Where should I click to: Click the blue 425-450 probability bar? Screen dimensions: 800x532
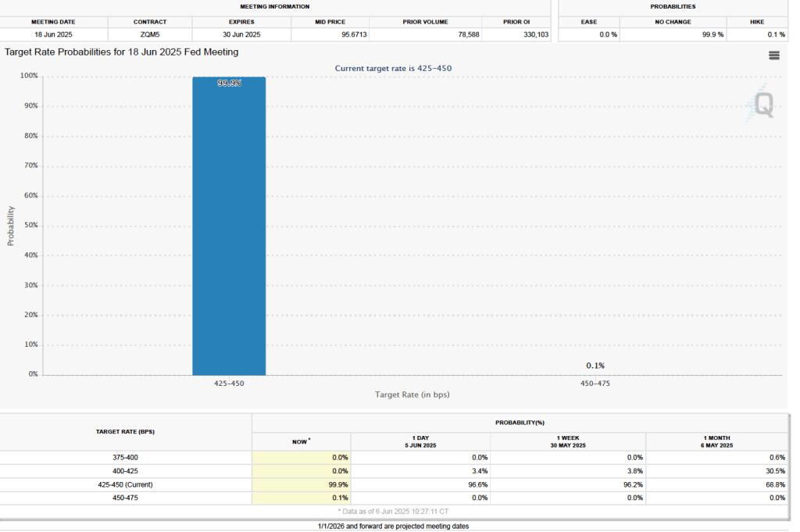click(x=229, y=227)
